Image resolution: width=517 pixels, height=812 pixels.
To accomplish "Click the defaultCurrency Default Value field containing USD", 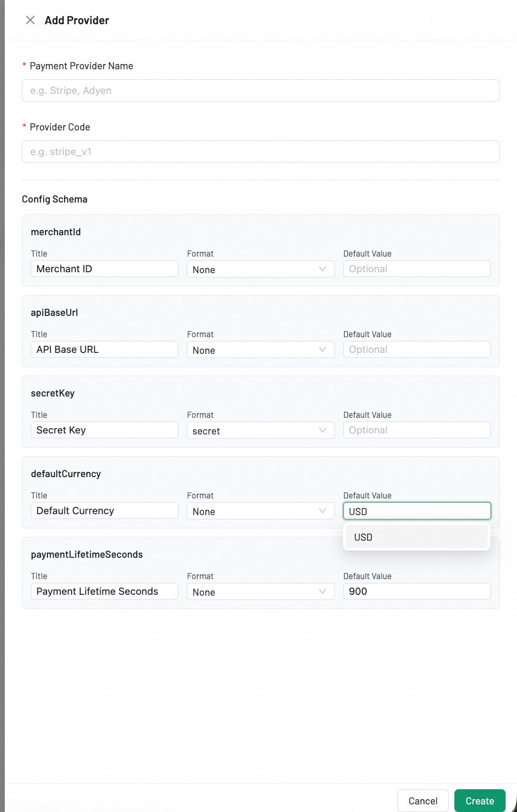I will tap(417, 511).
